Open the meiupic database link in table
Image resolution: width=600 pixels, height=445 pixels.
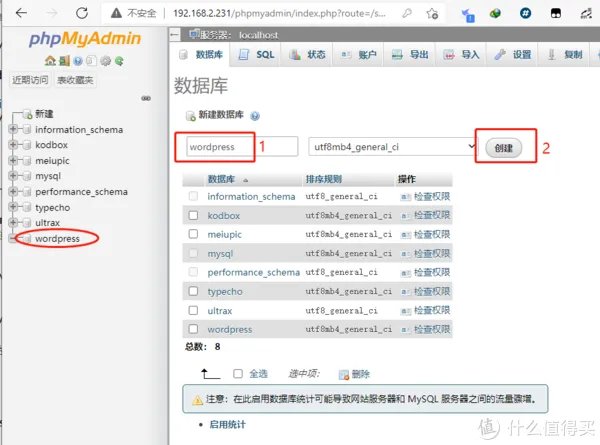[x=224, y=234]
